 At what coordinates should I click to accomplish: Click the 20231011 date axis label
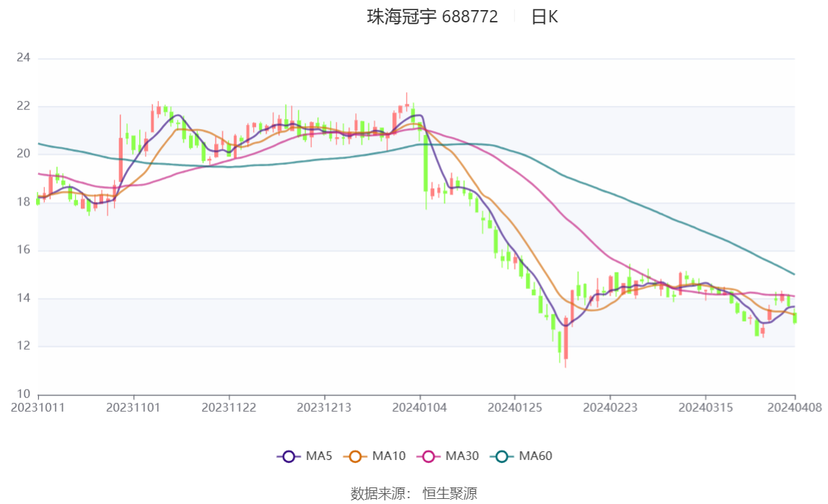point(38,407)
